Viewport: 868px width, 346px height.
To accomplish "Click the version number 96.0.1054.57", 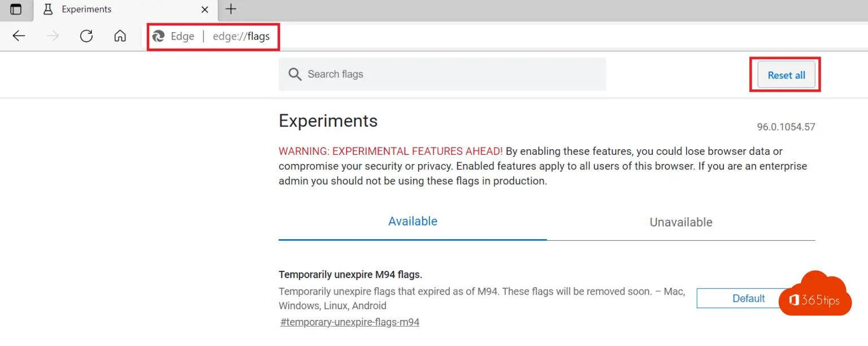I will pyautogui.click(x=786, y=127).
